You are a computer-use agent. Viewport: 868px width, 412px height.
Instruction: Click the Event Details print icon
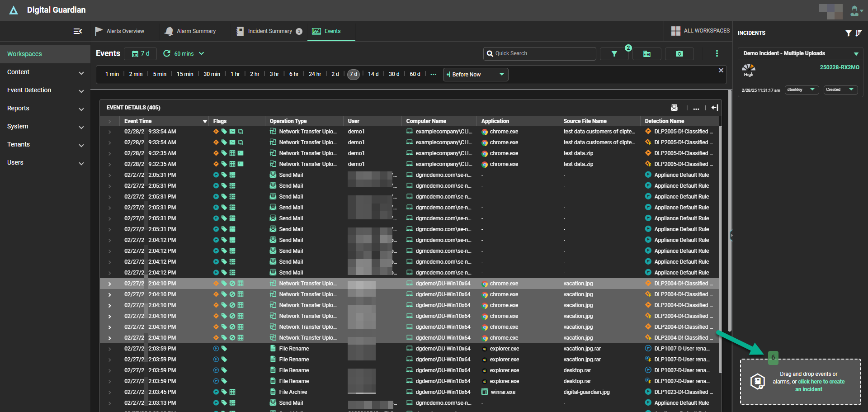674,108
